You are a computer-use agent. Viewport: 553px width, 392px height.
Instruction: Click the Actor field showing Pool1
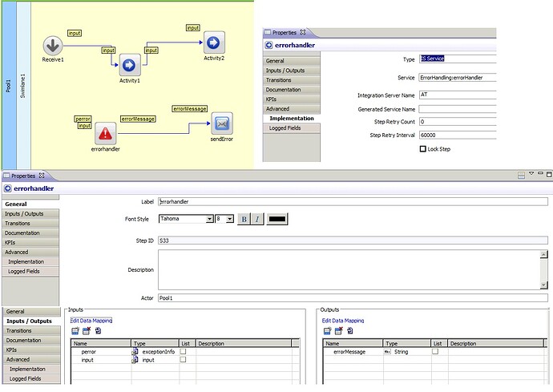click(353, 298)
